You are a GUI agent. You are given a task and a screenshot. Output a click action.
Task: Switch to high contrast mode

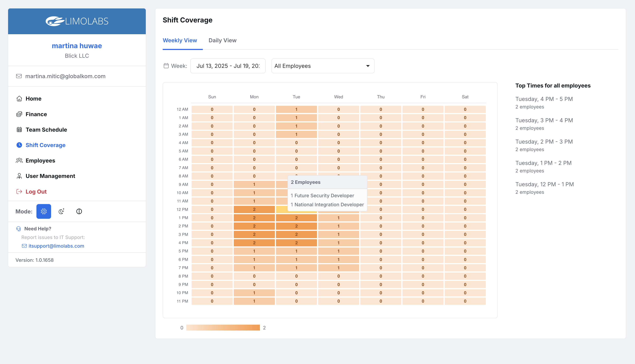coord(79,211)
